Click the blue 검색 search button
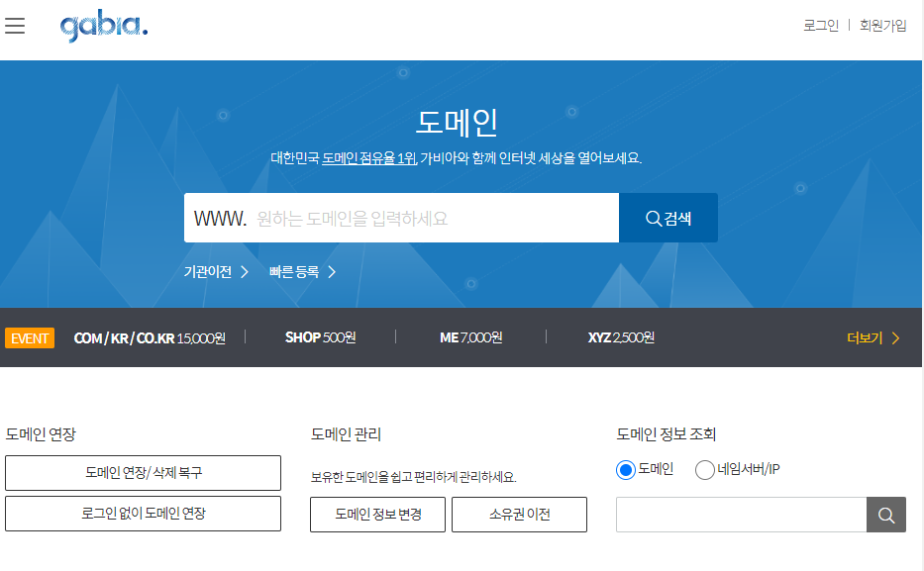The width and height of the screenshot is (924, 571). tap(668, 218)
